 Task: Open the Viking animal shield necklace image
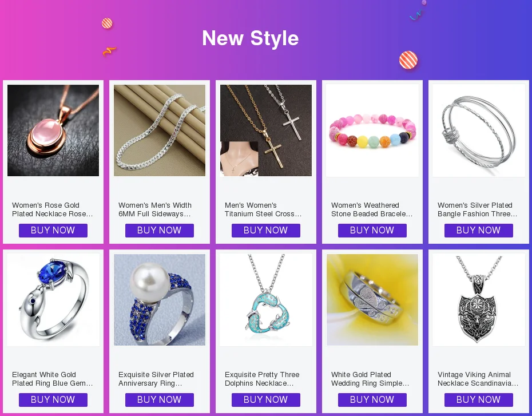point(479,300)
